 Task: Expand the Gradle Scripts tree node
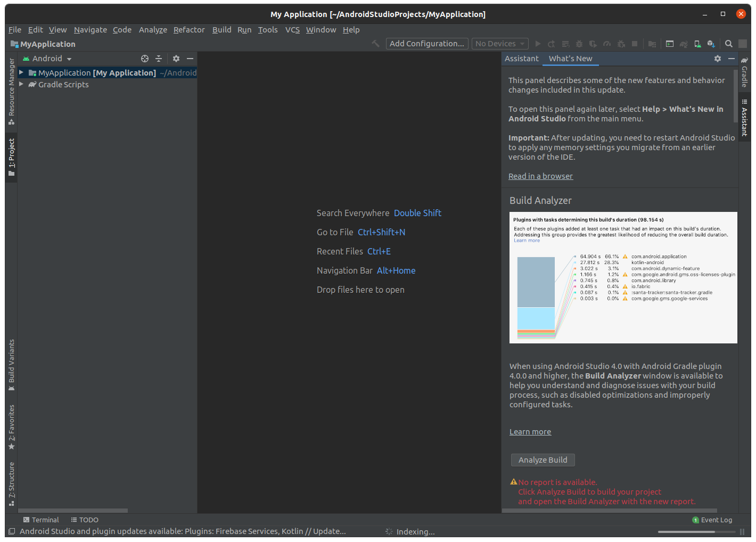[21, 84]
